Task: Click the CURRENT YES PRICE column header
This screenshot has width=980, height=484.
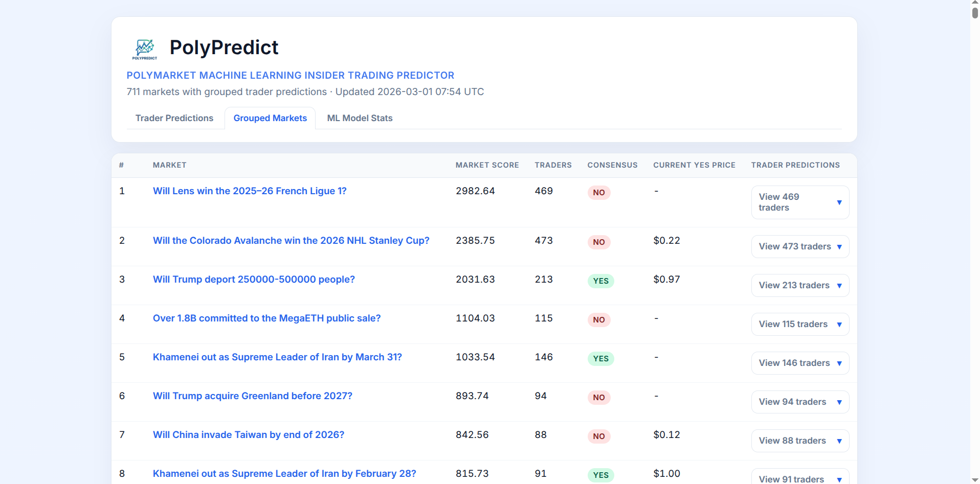Action: click(694, 165)
